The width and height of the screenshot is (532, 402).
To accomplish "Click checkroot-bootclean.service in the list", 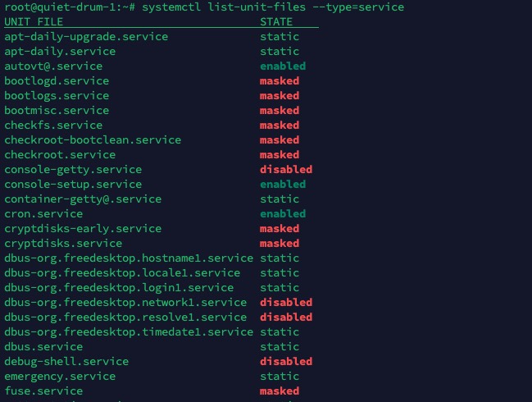I will (x=93, y=139).
